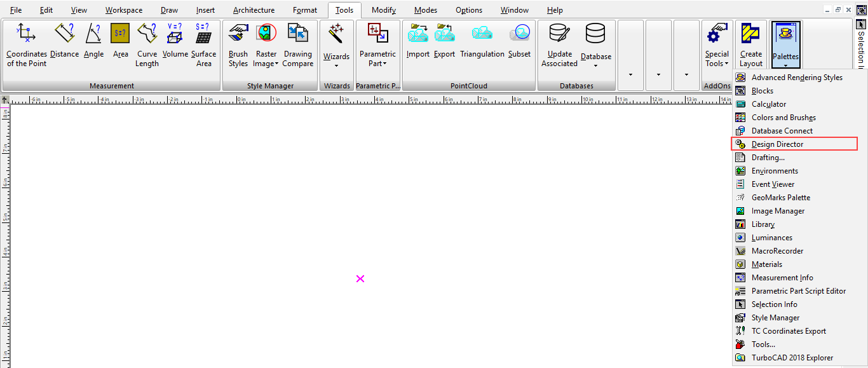868x368 pixels.
Task: Open the Drawing Compare tool
Action: tap(298, 45)
